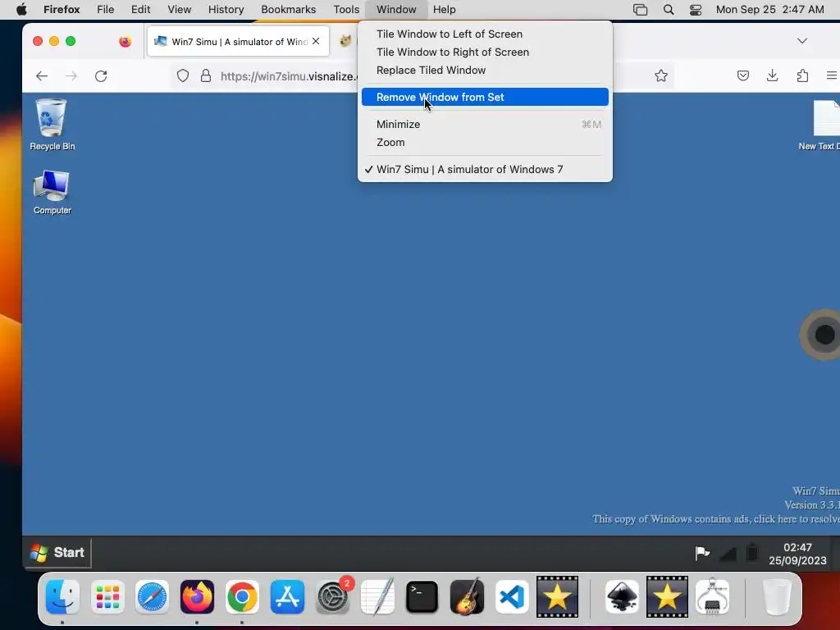This screenshot has height=630, width=840.
Task: Click the Firefox View pinned icon
Action: tap(126, 41)
